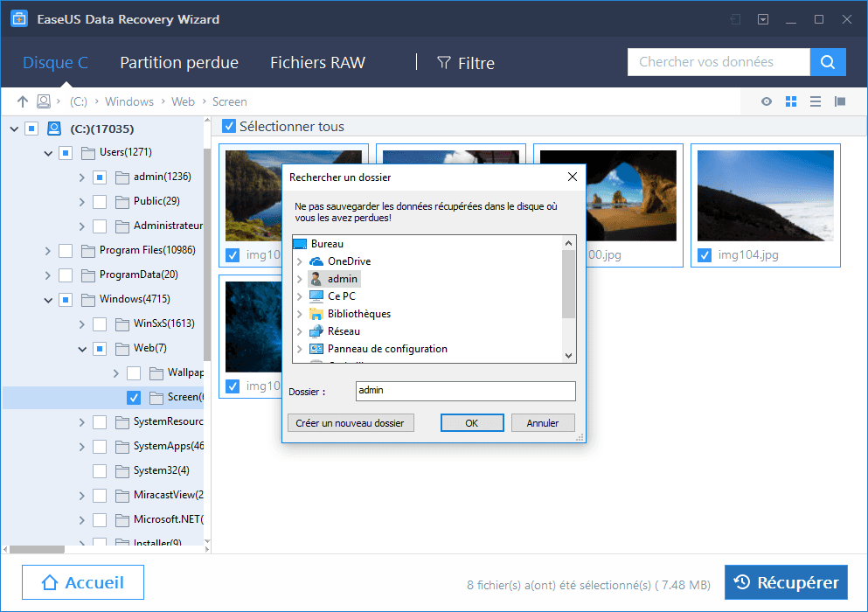Check the Wallpaper folder checkbox
868x612 pixels.
pos(134,372)
